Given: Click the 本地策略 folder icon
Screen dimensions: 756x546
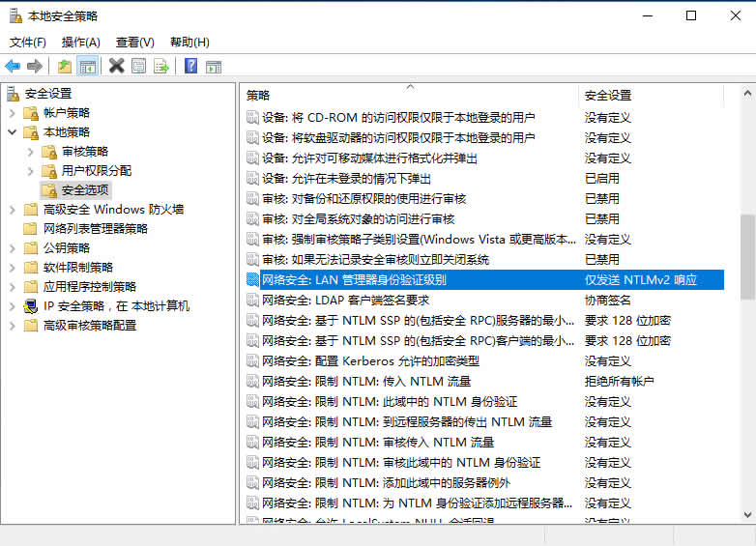Looking at the screenshot, I should click(31, 132).
